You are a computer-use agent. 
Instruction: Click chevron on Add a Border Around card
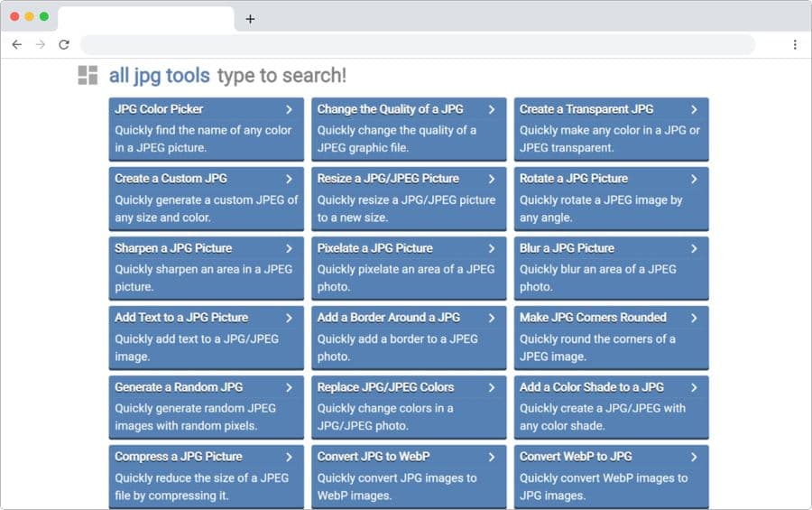[492, 318]
